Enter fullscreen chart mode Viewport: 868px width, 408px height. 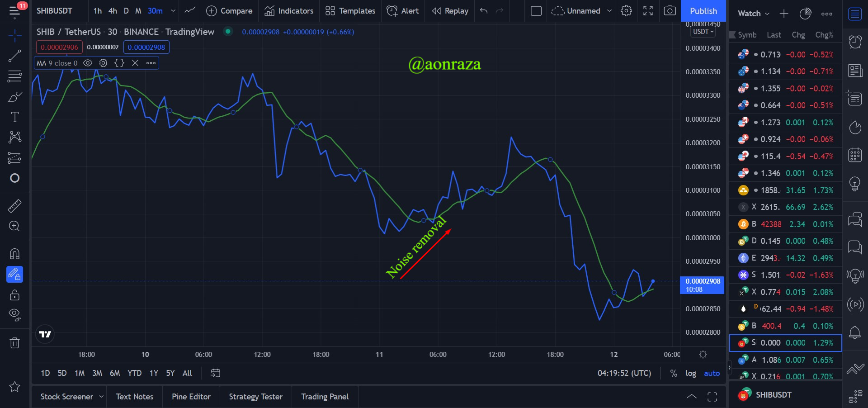pos(648,11)
